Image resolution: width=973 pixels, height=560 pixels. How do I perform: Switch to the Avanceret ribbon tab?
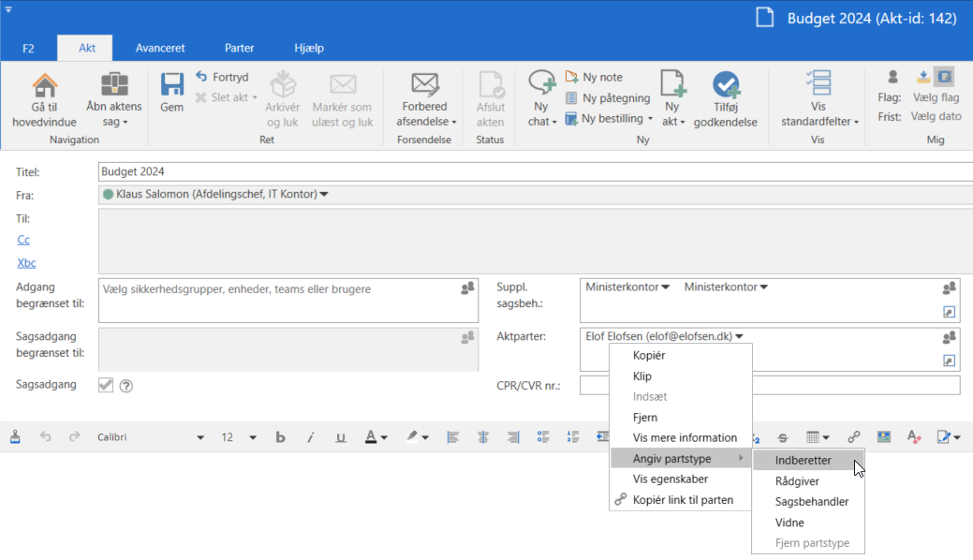(x=160, y=48)
